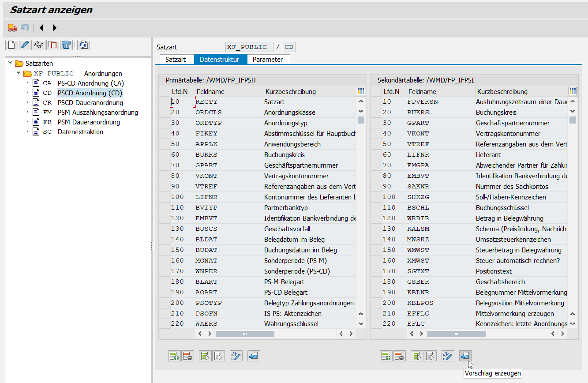
Task: Collapse the XF_PUBLIC Anordnungen node
Action: (19, 73)
